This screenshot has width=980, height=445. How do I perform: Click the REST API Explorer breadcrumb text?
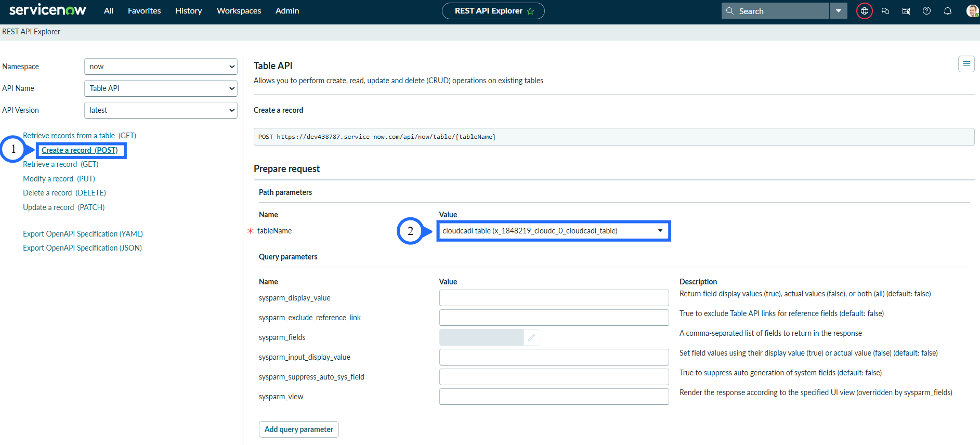(x=31, y=32)
